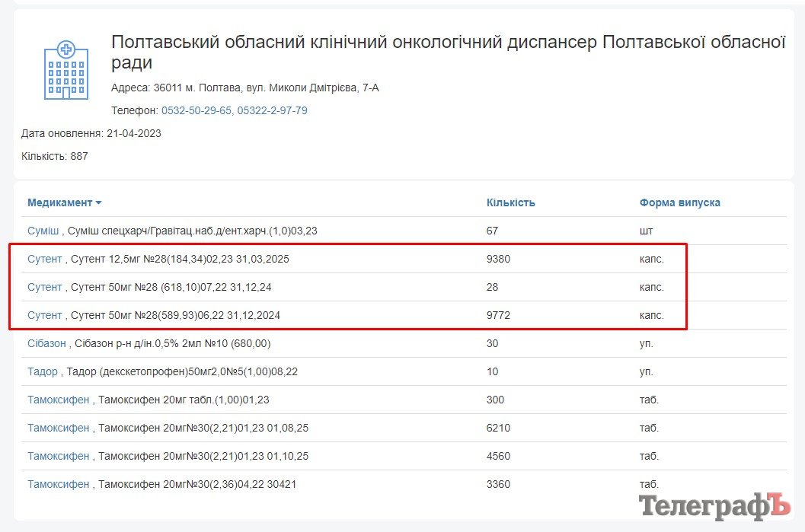
Task: Open Тамоксифен link with quantity 6210
Action: [58, 428]
